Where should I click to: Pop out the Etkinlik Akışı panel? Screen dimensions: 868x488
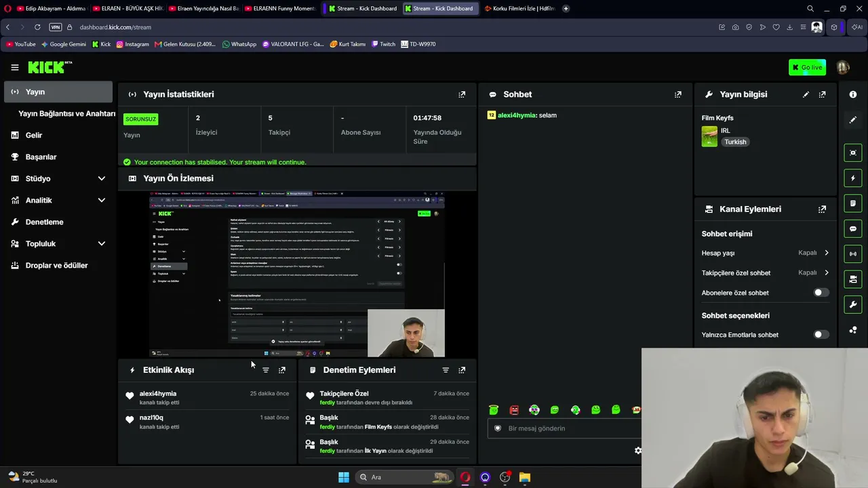tap(282, 370)
